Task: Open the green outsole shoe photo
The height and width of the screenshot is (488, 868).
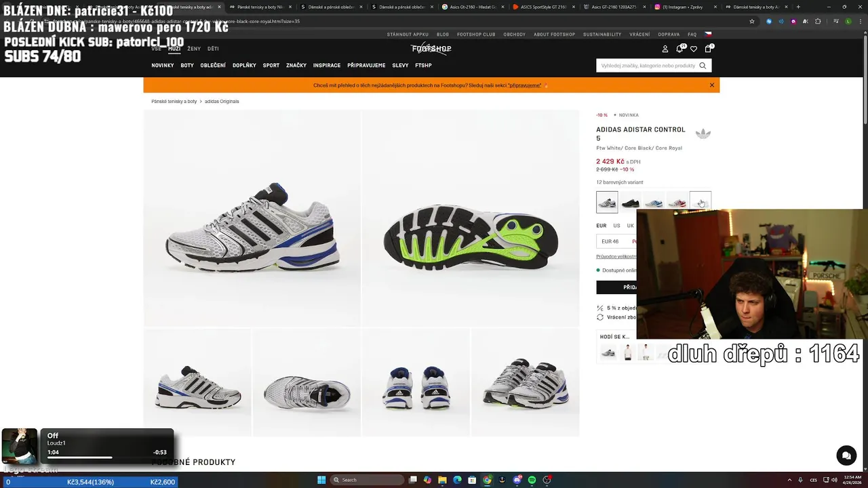Action: 471,218
